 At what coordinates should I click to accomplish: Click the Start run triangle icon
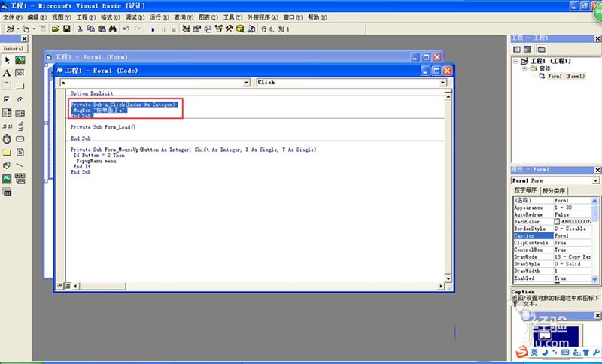point(153,29)
